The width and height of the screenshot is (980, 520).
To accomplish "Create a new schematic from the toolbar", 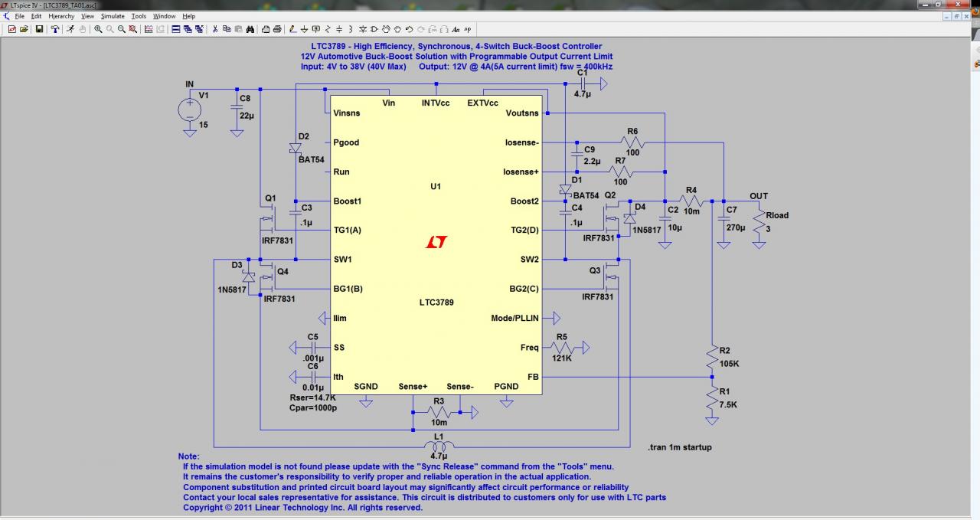I will point(11,29).
